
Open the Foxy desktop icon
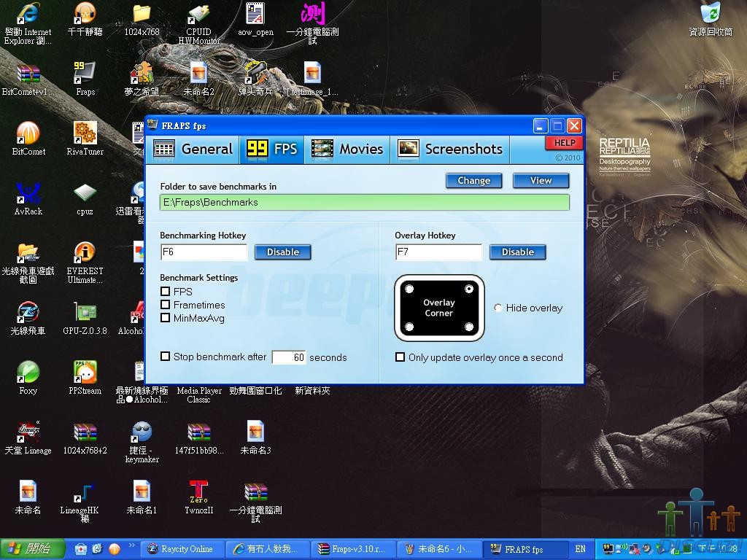pyautogui.click(x=28, y=373)
